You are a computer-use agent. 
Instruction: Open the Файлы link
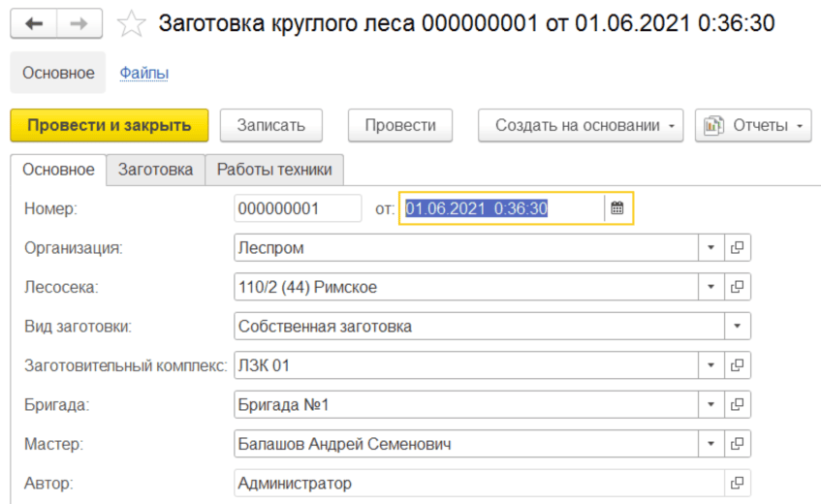(144, 73)
